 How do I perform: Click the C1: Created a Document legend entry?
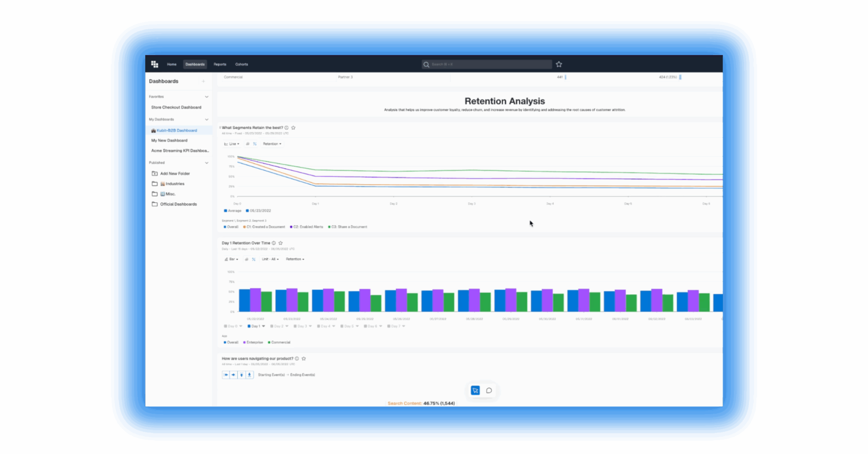[264, 227]
